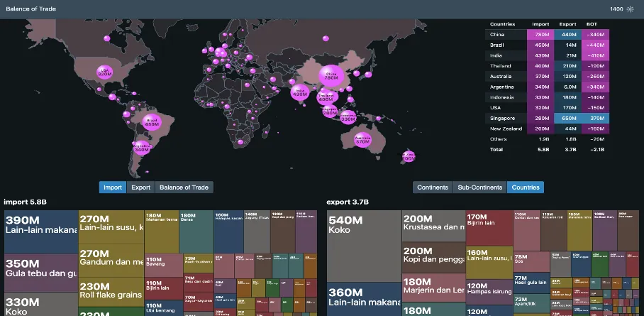The image size is (644, 316).
Task: Group map by Countries
Action: point(526,187)
